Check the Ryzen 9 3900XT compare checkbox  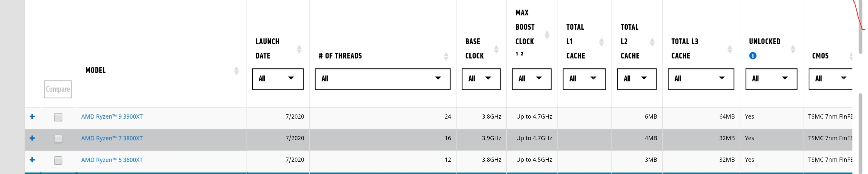[x=58, y=117]
